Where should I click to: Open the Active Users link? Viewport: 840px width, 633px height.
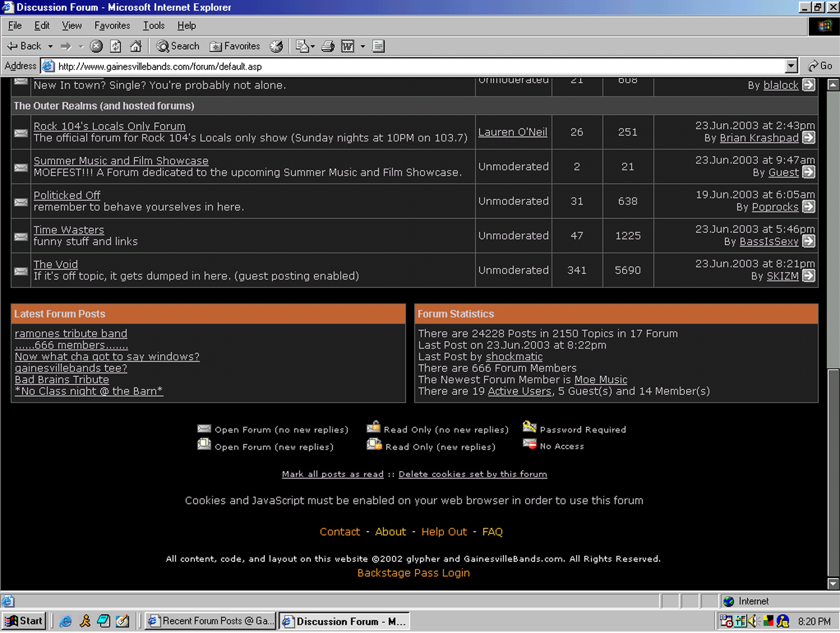(520, 391)
